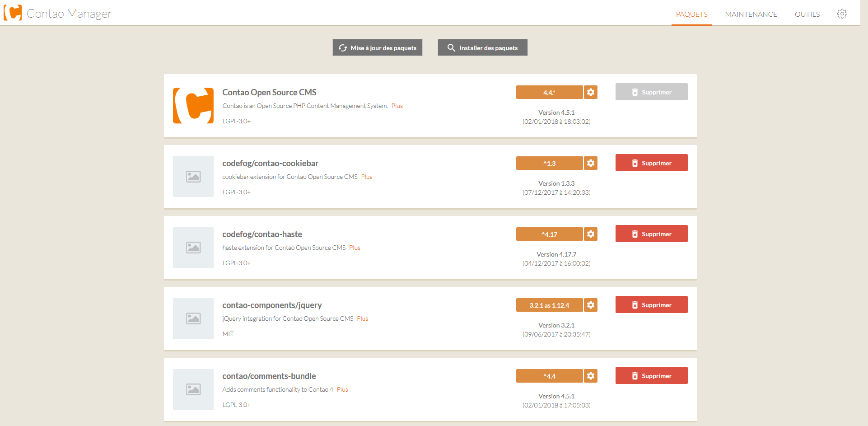The image size is (868, 426).
Task: Click gear icon next to 3.2.1 as 1.12.4
Action: 591,305
